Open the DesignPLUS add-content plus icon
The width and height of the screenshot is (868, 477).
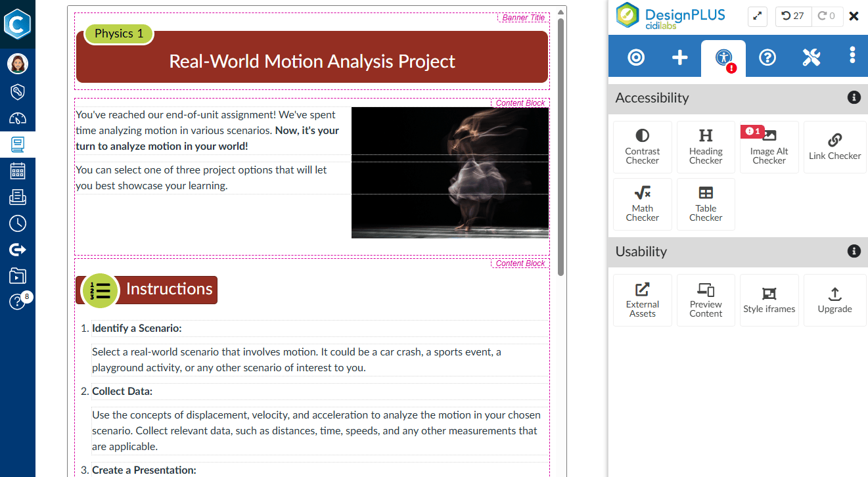(x=679, y=57)
